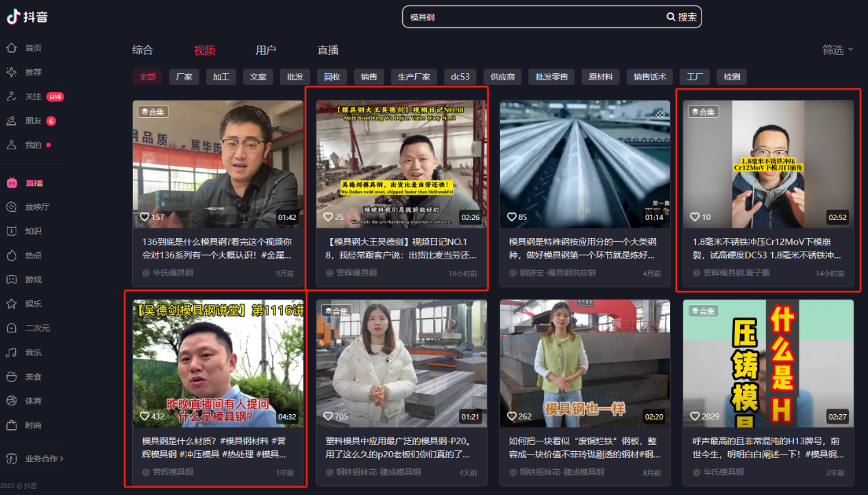Viewport: 868px width, 495px height.
Task: Open 推荐 recommendations icon in sidebar
Action: point(12,72)
